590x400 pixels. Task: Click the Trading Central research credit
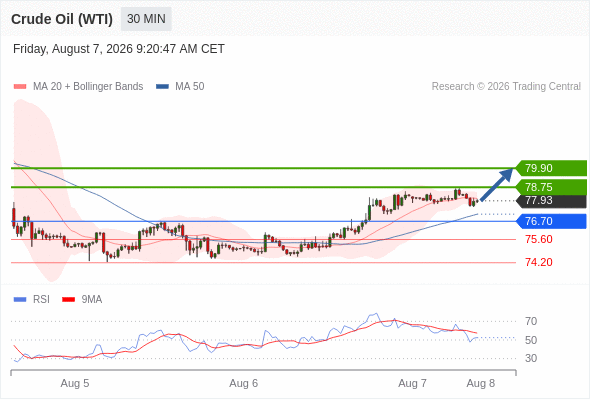(x=506, y=87)
